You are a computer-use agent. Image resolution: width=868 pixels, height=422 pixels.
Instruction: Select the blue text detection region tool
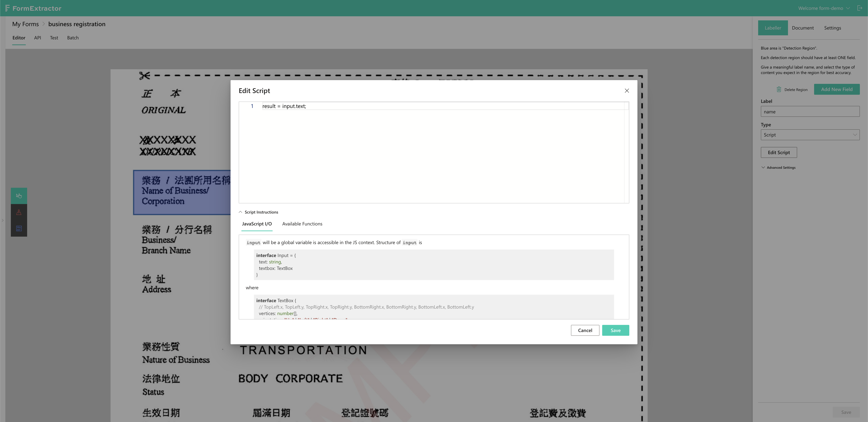pyautogui.click(x=19, y=228)
